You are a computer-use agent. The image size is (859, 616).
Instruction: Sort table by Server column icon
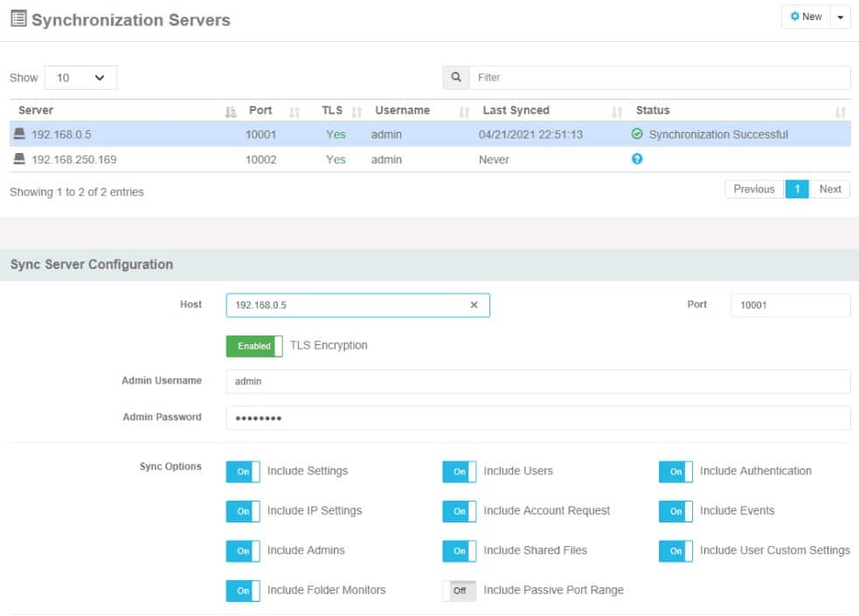(x=231, y=112)
